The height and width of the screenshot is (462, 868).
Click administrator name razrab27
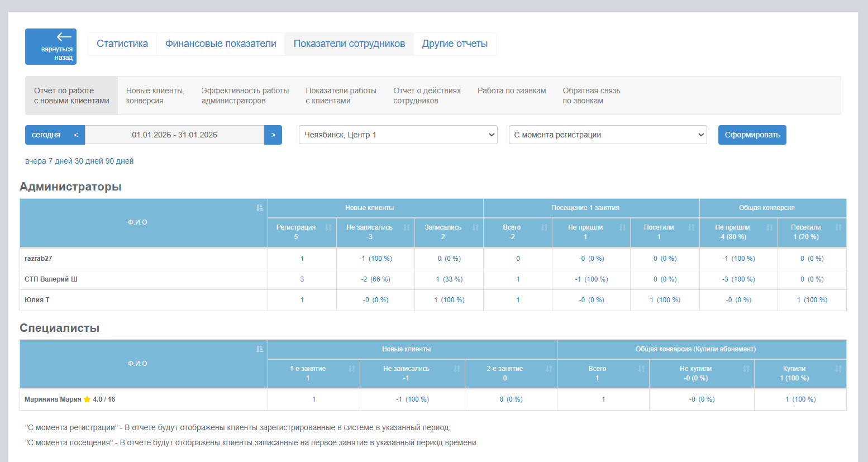39,259
